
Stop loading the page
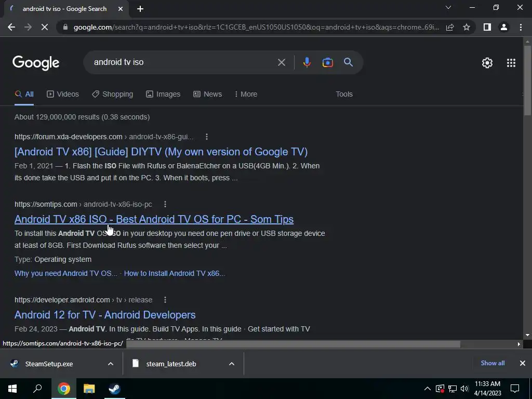(x=45, y=27)
